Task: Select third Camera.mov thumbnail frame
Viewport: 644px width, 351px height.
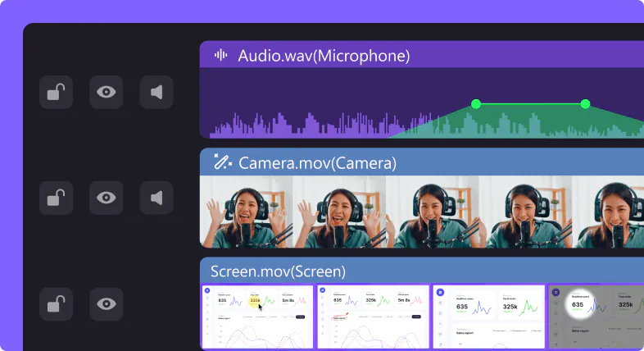Action: (432, 212)
